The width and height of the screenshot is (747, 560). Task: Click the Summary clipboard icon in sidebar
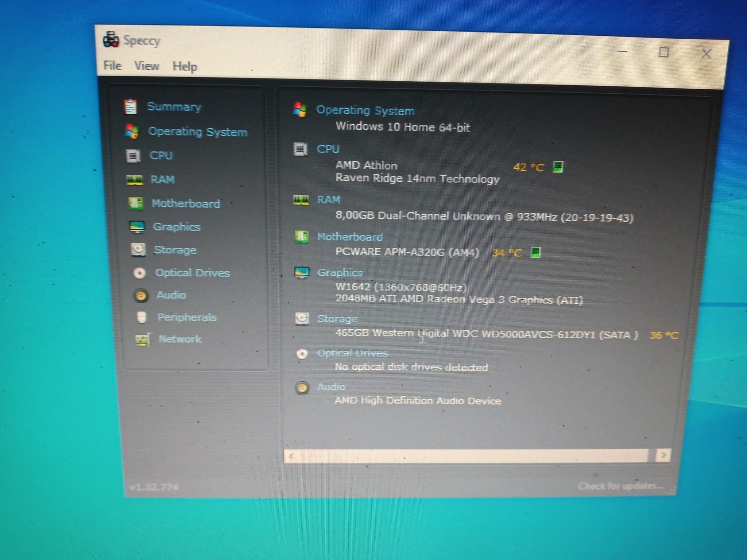coord(131,107)
